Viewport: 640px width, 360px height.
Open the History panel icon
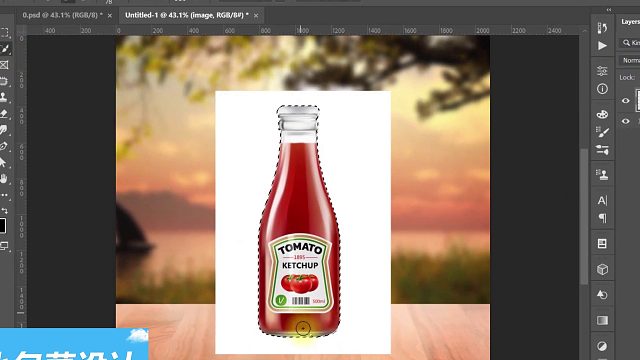tap(602, 28)
